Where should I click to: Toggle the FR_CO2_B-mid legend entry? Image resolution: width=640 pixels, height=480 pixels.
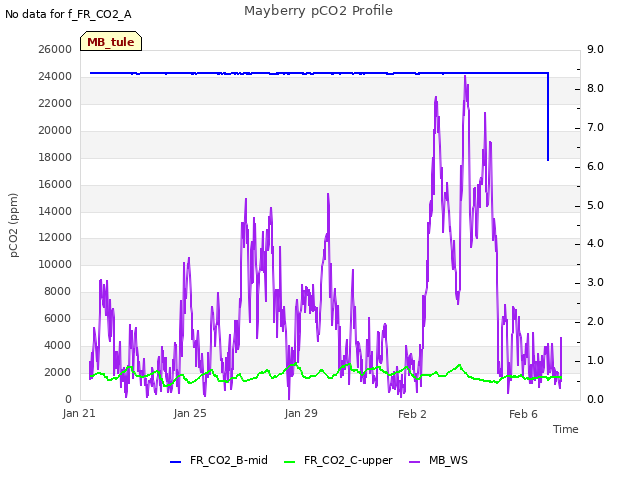[x=219, y=461]
